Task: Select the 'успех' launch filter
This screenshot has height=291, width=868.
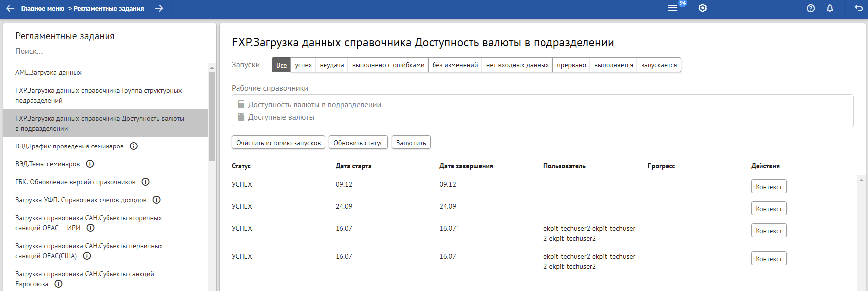Action: (303, 65)
